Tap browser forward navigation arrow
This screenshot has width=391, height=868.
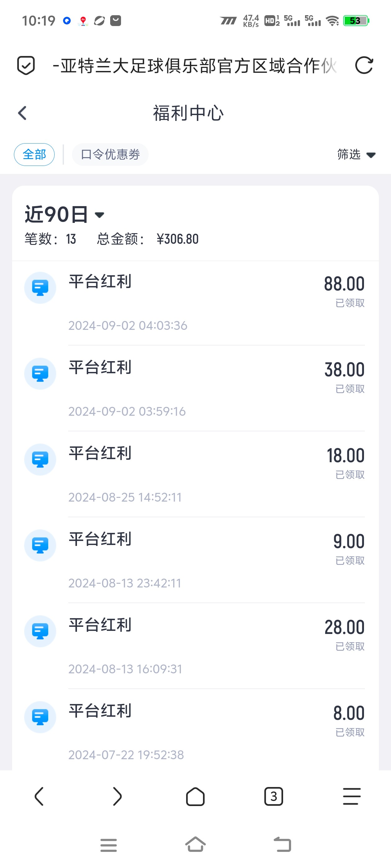pyautogui.click(x=117, y=797)
